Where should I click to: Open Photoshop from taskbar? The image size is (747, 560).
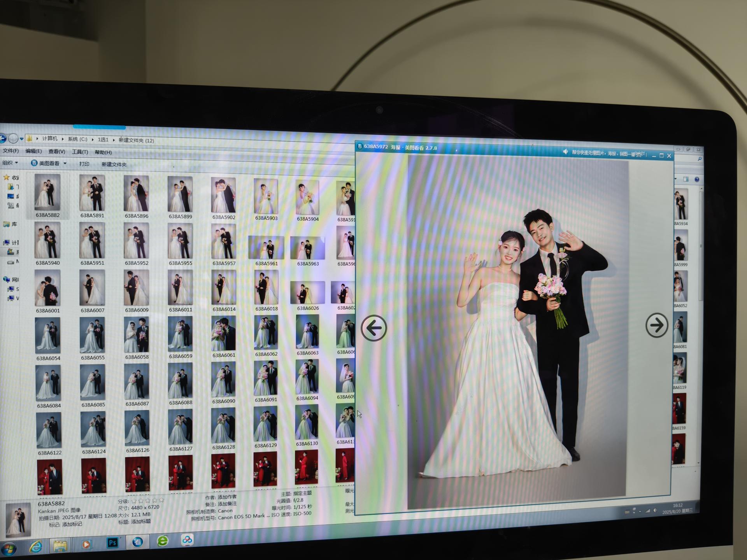pos(112,543)
